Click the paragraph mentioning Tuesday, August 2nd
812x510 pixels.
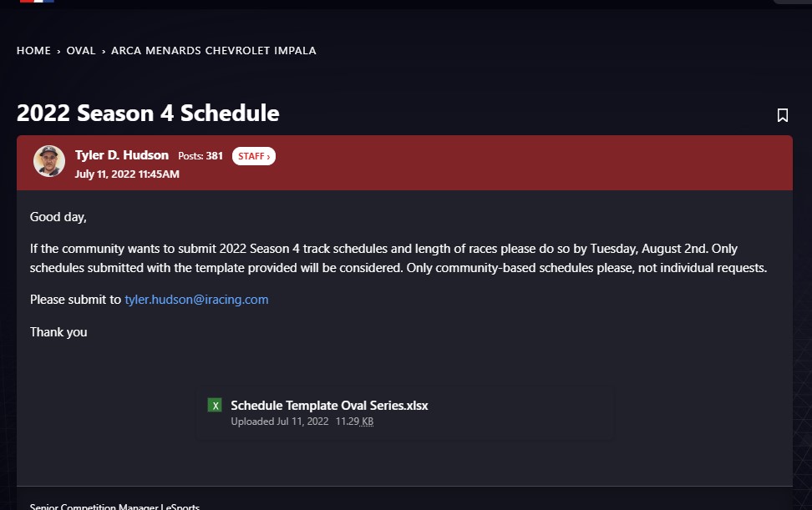point(398,258)
